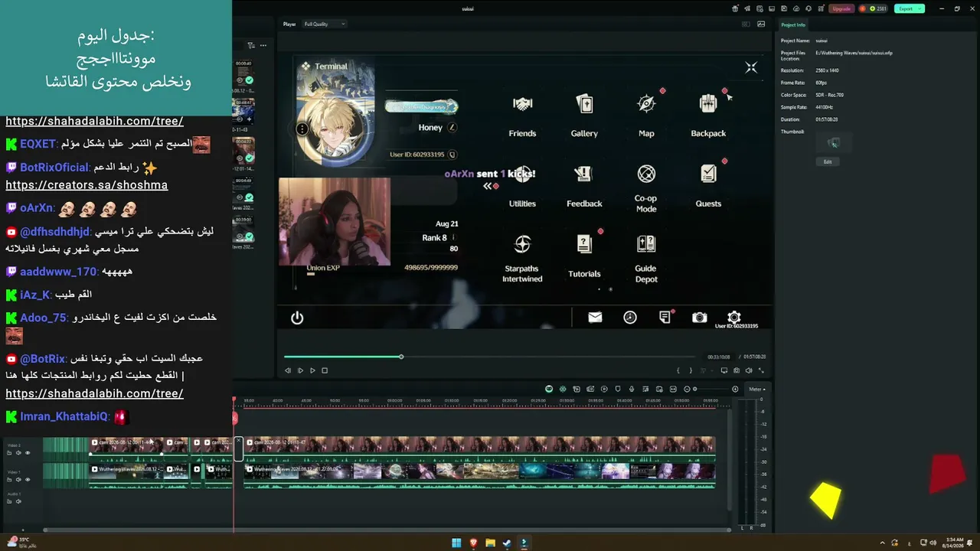Lock the Video 2 track
Image resolution: width=980 pixels, height=551 pixels.
tap(11, 453)
